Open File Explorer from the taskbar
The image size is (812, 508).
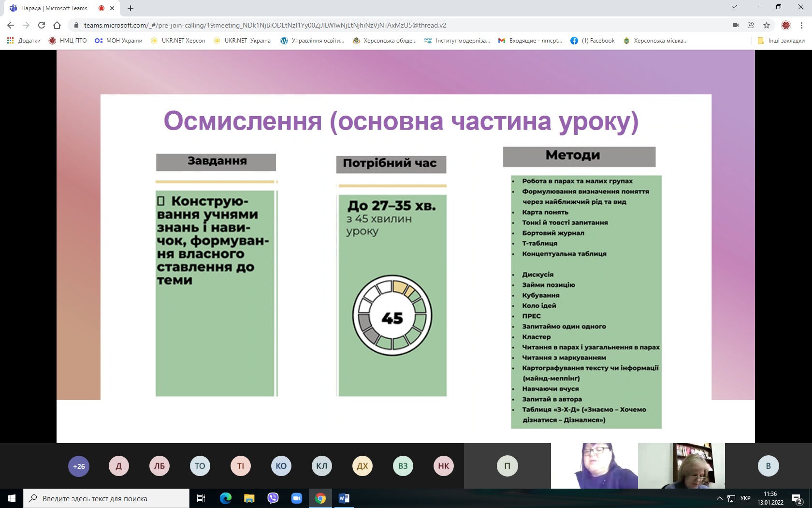(249, 498)
